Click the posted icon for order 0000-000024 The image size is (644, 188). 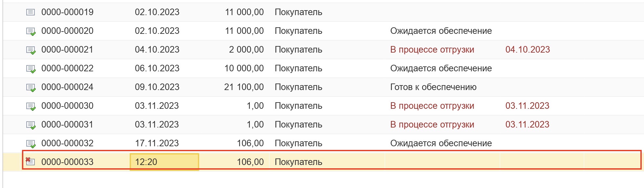pyautogui.click(x=31, y=88)
